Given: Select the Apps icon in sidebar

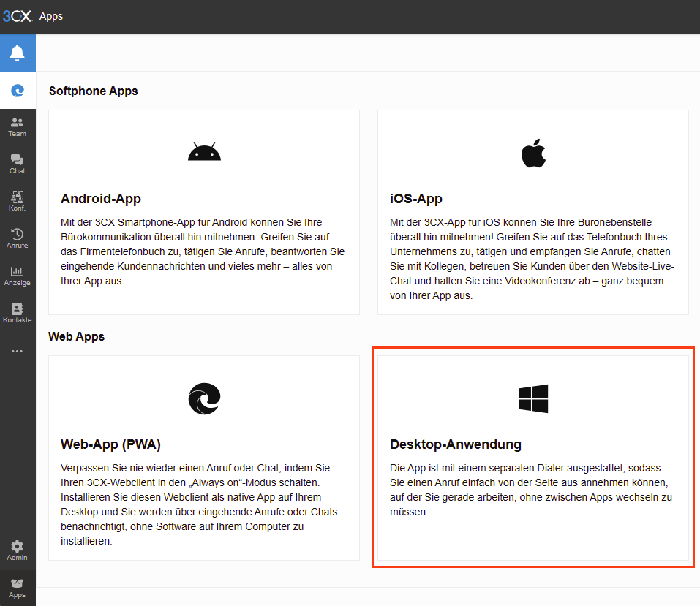Looking at the screenshot, I should point(17,588).
